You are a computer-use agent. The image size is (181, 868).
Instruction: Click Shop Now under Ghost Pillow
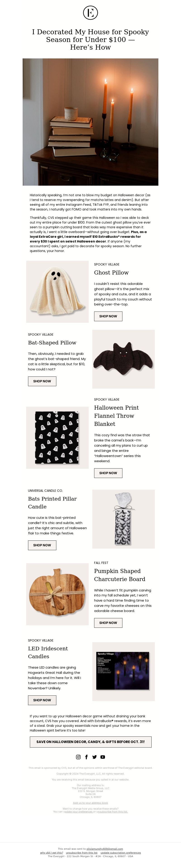108,316
